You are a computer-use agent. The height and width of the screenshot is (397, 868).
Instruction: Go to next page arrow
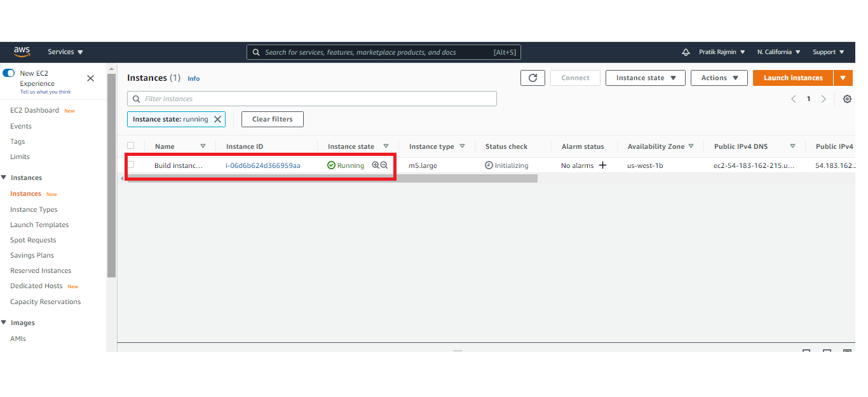point(824,99)
